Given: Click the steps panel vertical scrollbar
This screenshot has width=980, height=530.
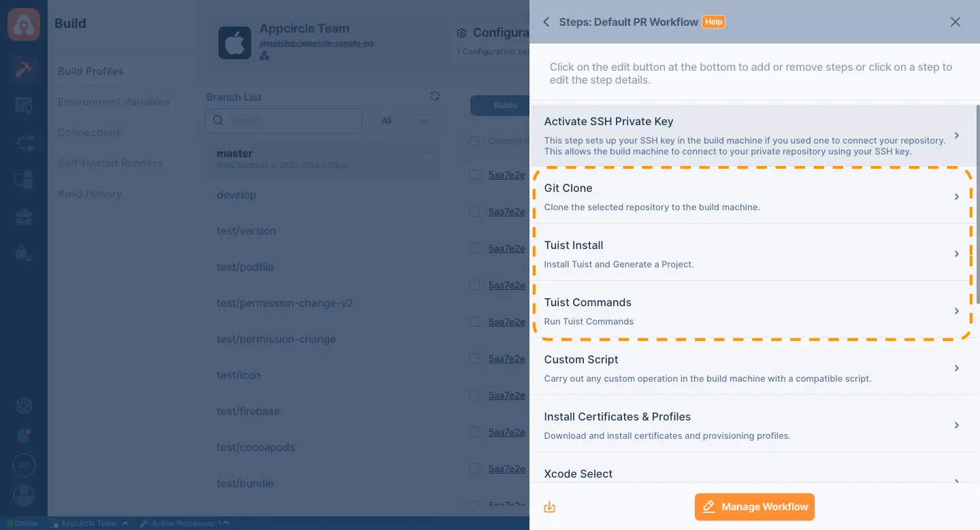Looking at the screenshot, I should pyautogui.click(x=978, y=204).
